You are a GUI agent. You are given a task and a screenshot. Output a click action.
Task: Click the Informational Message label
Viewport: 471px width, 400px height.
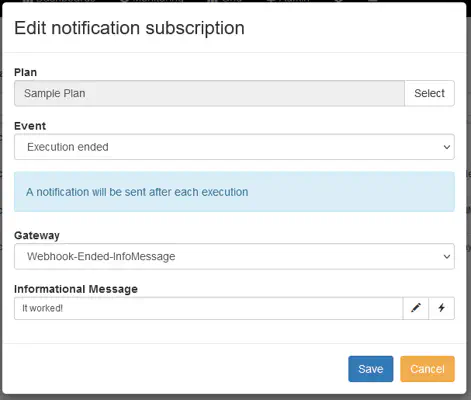[x=76, y=289]
